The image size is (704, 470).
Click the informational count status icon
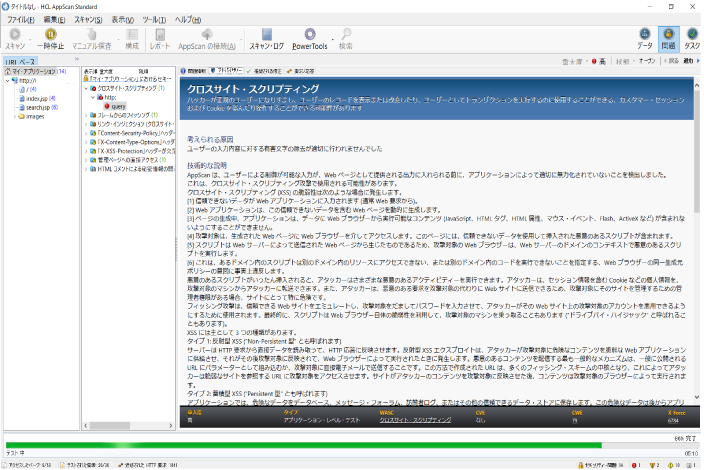pos(688,466)
